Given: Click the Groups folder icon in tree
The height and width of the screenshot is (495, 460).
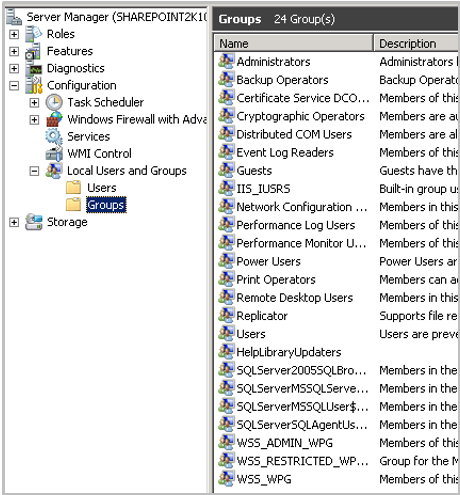Looking at the screenshot, I should click(73, 205).
